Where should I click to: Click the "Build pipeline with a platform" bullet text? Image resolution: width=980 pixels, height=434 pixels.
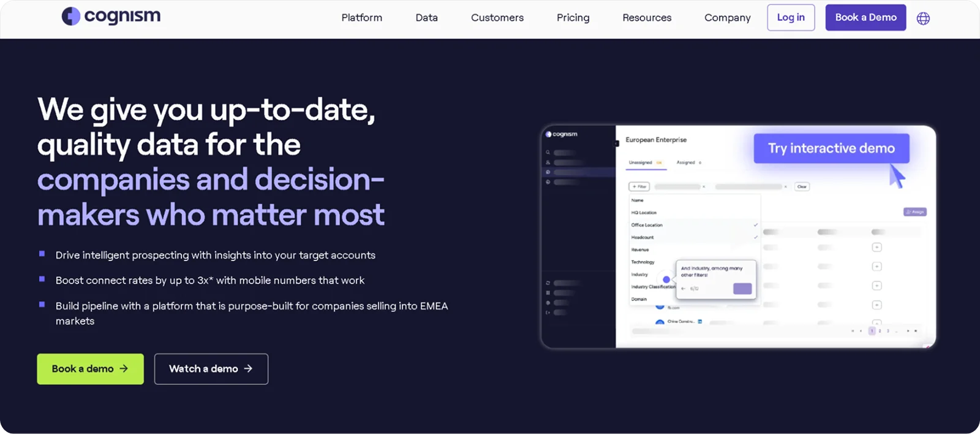(x=252, y=313)
